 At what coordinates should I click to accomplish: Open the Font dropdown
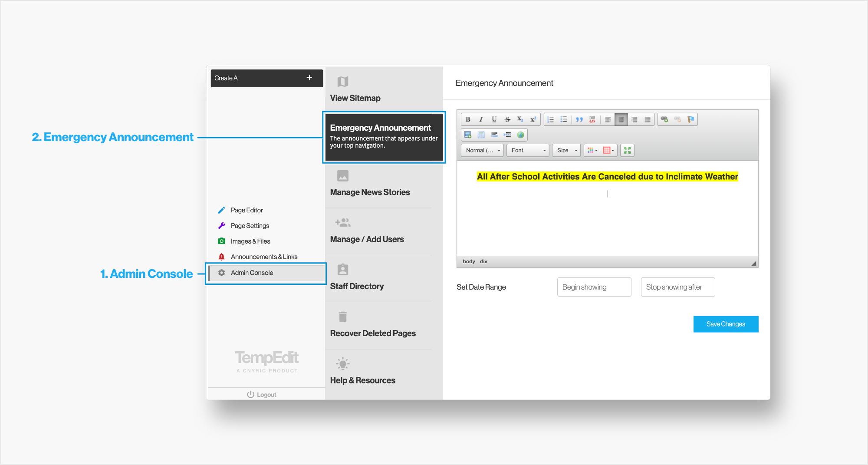(528, 150)
